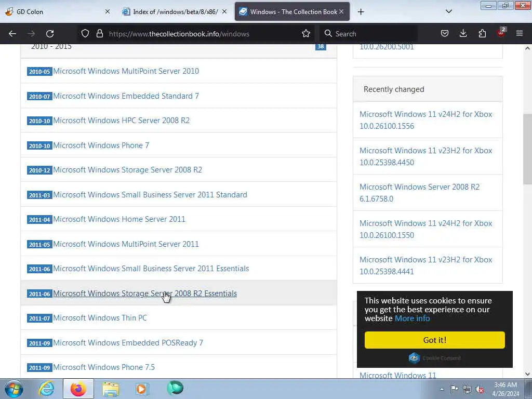Screen dimensions: 532x399
Task: Open Windows Server 2008 R2 6.1.6758.0
Action: coord(419,193)
